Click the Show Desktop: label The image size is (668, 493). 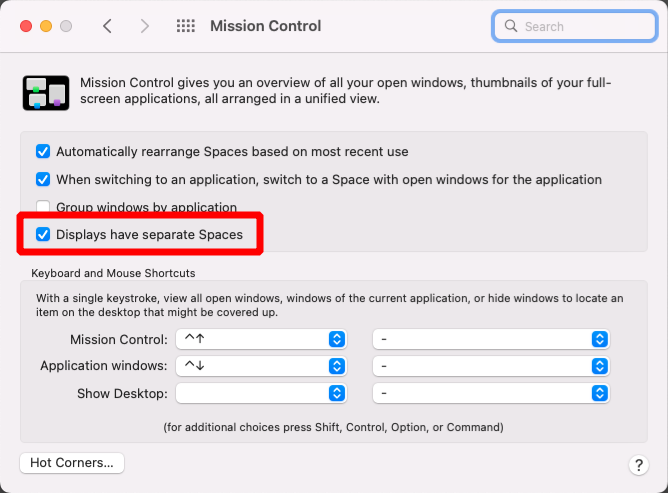pos(122,393)
